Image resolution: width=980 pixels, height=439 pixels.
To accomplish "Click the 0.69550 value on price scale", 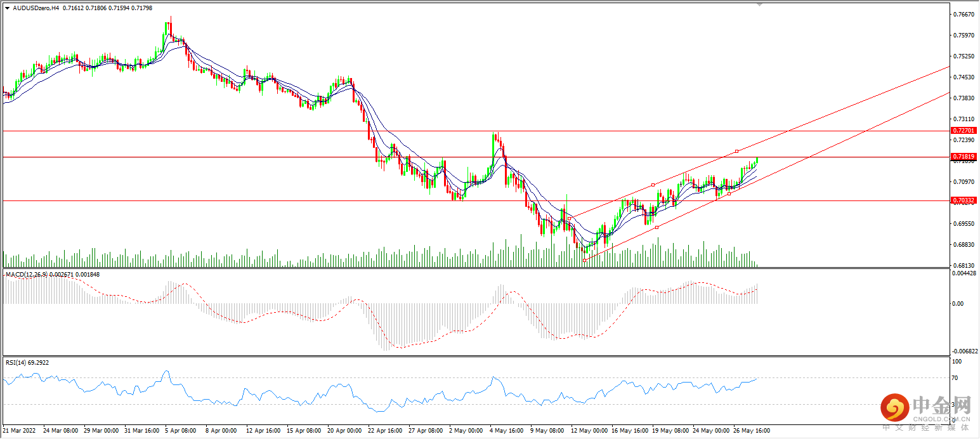I will click(x=964, y=223).
